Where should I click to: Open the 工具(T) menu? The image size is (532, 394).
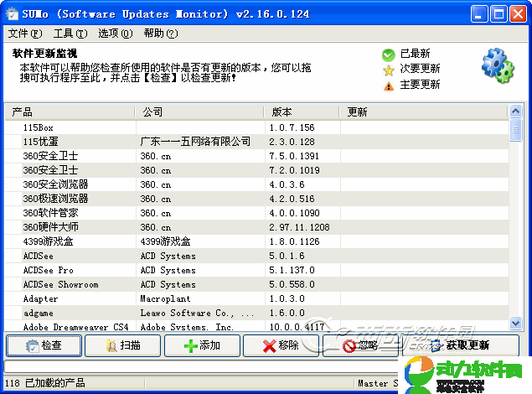point(70,34)
